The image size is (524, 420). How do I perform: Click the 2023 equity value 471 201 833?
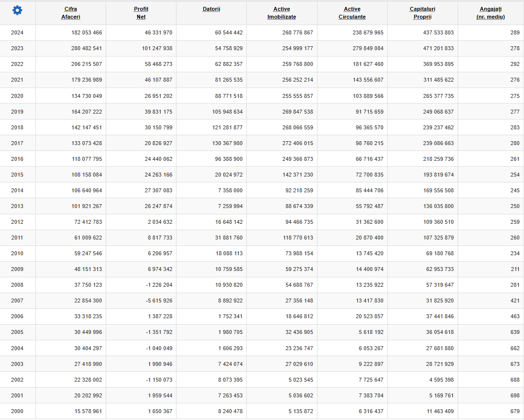pos(438,49)
